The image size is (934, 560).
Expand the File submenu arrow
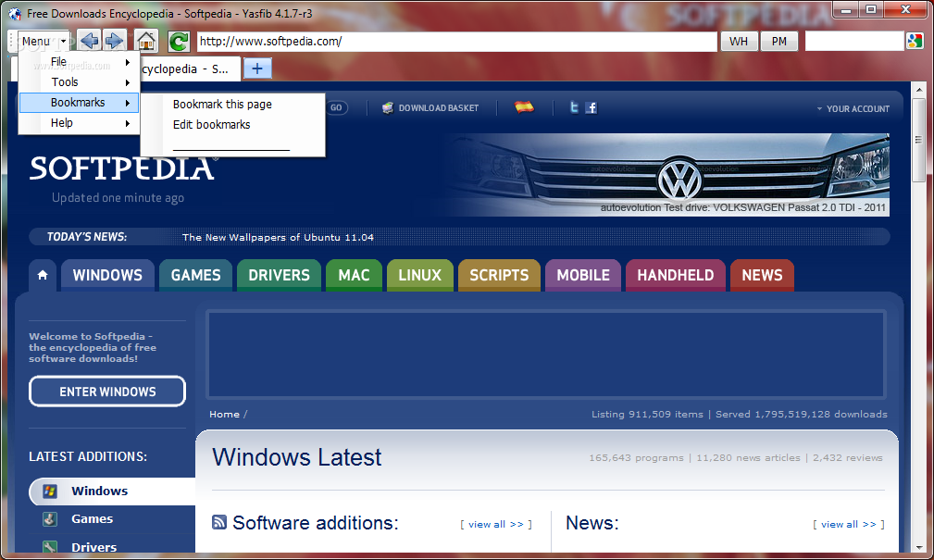click(128, 62)
